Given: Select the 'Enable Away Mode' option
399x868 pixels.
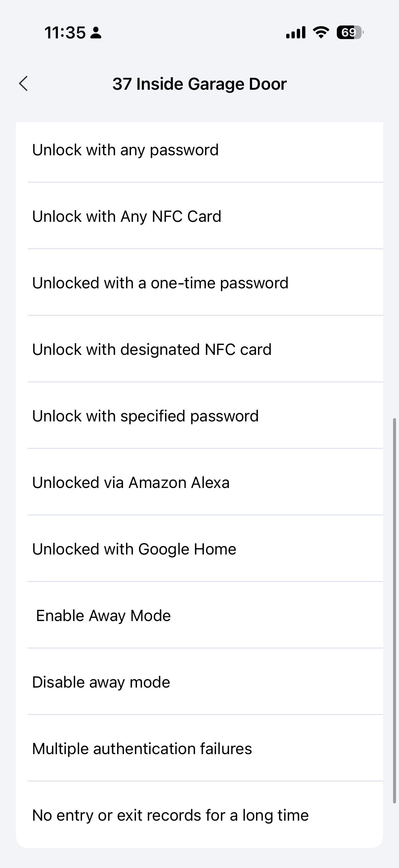Looking at the screenshot, I should coord(103,616).
